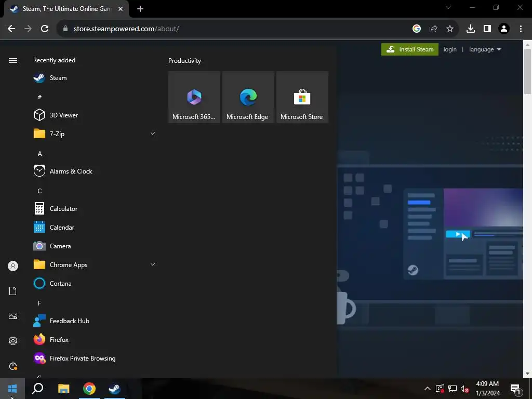Open Steam from the taskbar
Image resolution: width=532 pixels, height=399 pixels.
[x=115, y=389]
